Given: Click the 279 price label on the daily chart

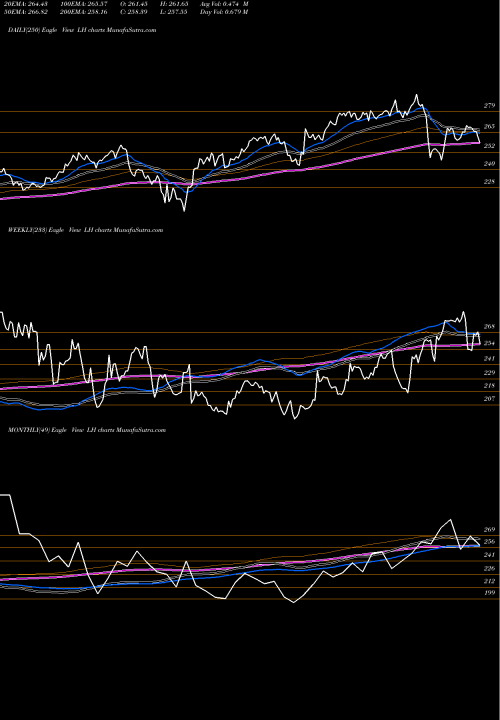Looking at the screenshot, I should click(489, 106).
